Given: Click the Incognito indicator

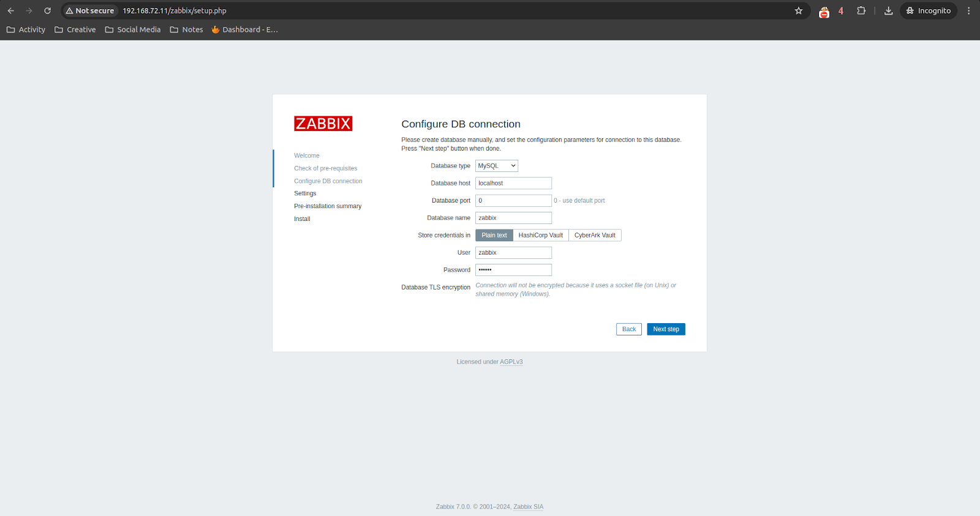Looking at the screenshot, I should click(x=929, y=10).
